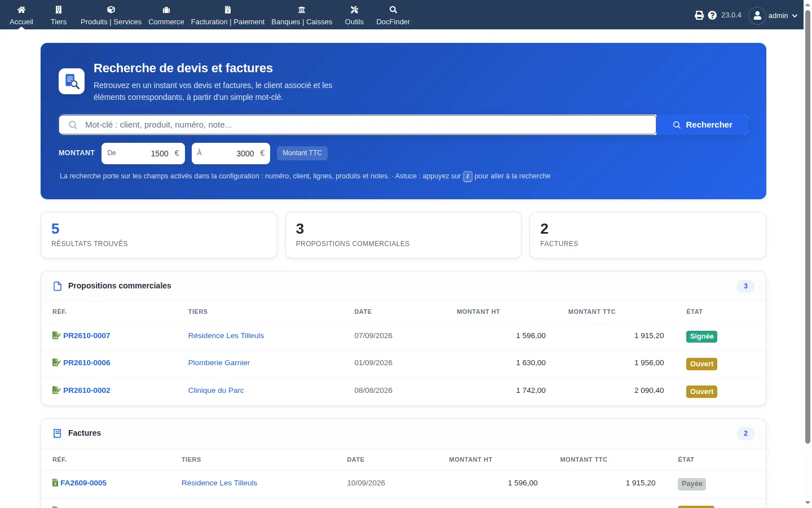Open invoice FA2609-0005

coord(83,483)
